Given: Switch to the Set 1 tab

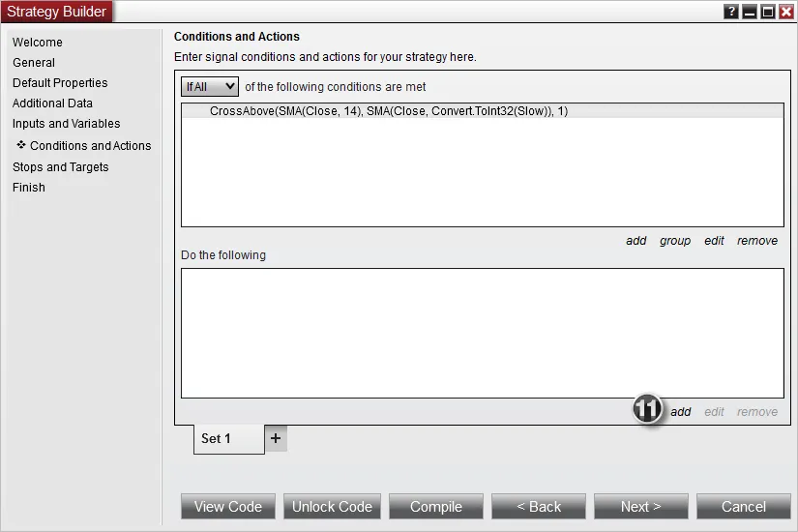Looking at the screenshot, I should (229, 439).
